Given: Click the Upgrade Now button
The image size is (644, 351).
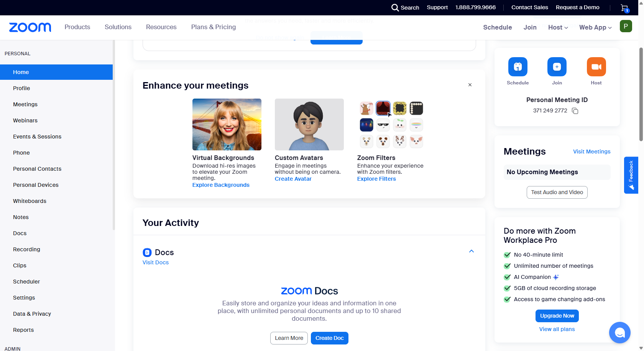Looking at the screenshot, I should (557, 316).
